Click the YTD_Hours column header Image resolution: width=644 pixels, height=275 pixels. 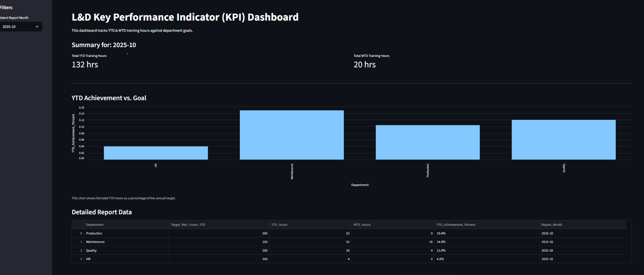(x=311, y=225)
